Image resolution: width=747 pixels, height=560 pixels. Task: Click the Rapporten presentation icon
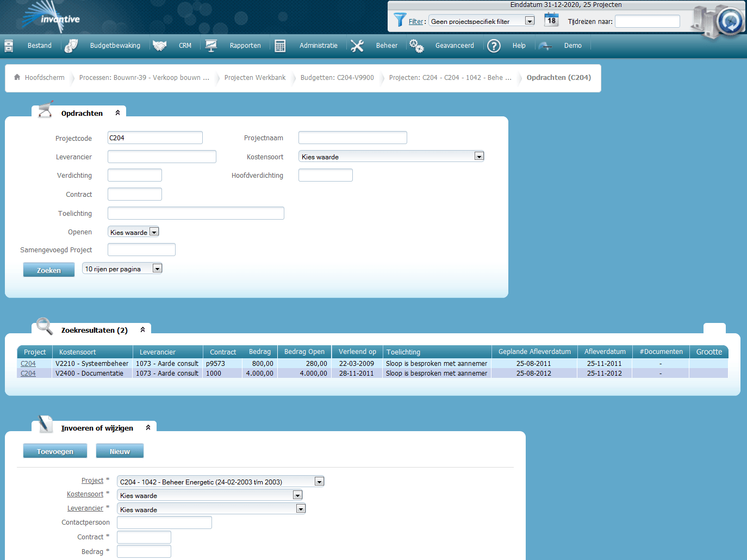(211, 45)
